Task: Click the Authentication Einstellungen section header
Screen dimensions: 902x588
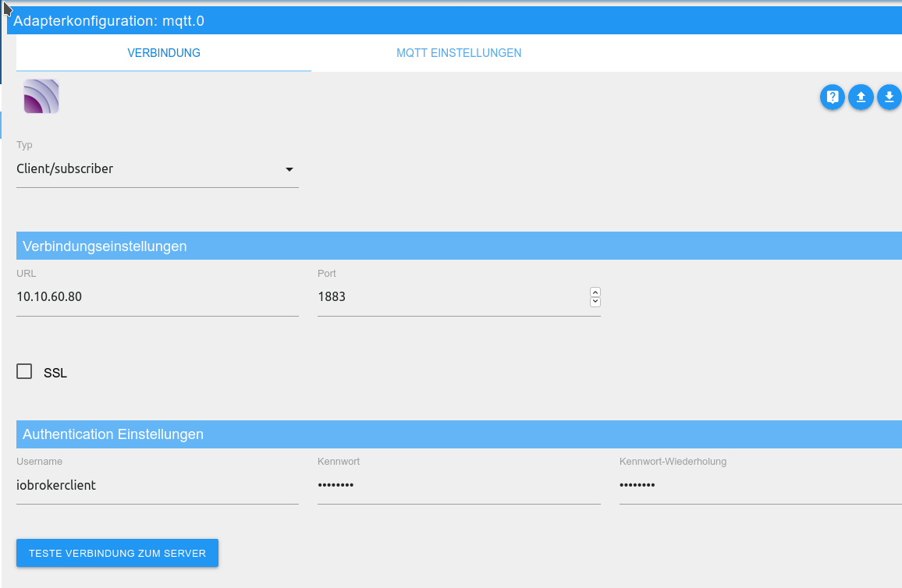Action: pyautogui.click(x=459, y=434)
